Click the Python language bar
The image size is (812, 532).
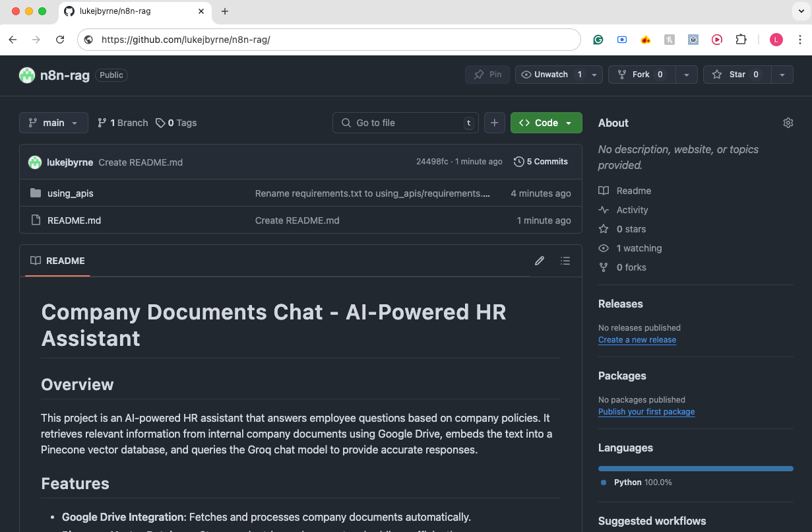tap(695, 469)
